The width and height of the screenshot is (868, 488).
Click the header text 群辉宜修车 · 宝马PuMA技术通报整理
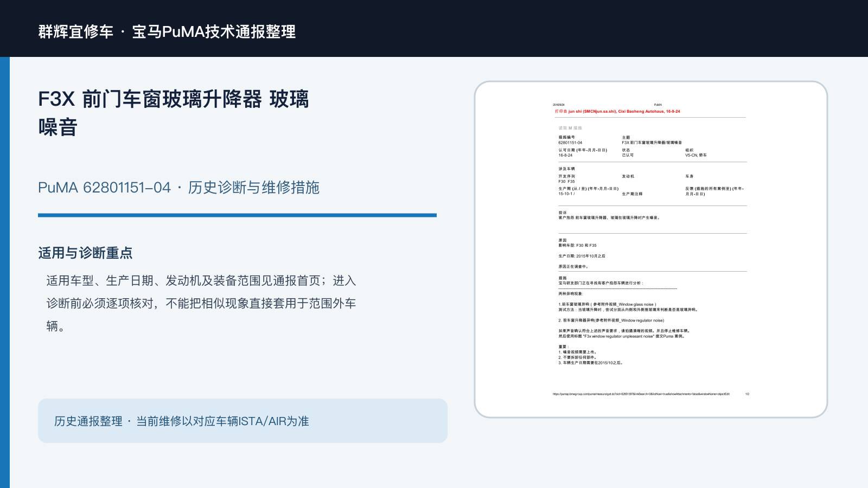(167, 31)
